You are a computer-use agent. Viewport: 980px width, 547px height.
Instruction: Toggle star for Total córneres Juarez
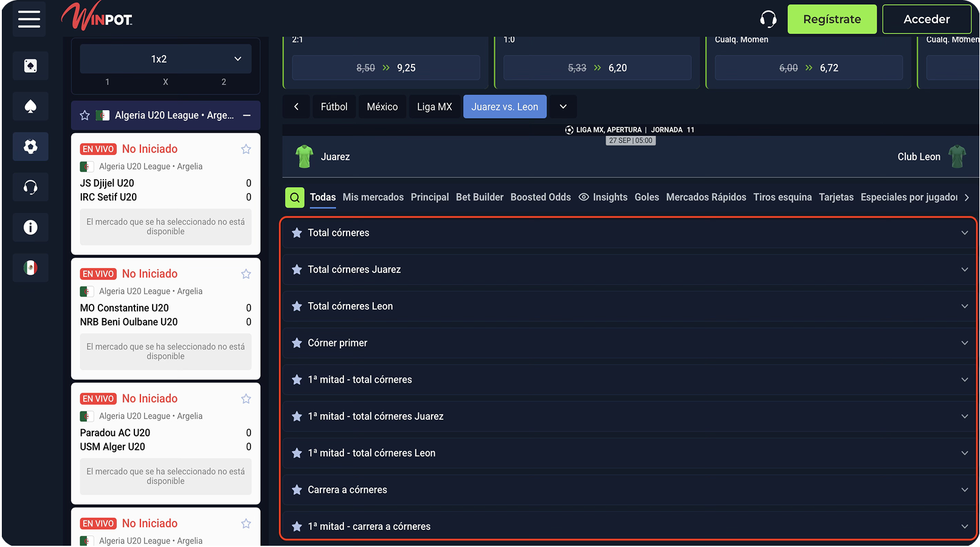point(297,269)
